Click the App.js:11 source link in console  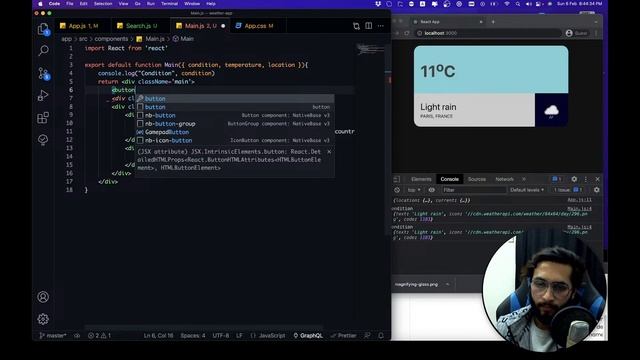pyautogui.click(x=579, y=200)
